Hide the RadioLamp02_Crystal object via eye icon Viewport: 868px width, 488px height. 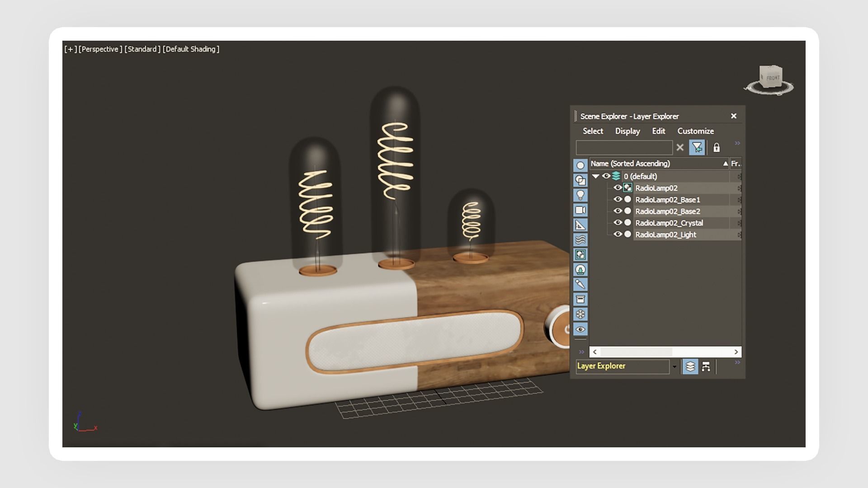(618, 223)
